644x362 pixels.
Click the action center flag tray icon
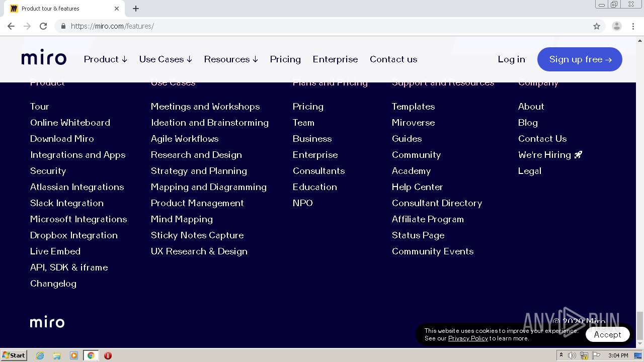pyautogui.click(x=596, y=355)
